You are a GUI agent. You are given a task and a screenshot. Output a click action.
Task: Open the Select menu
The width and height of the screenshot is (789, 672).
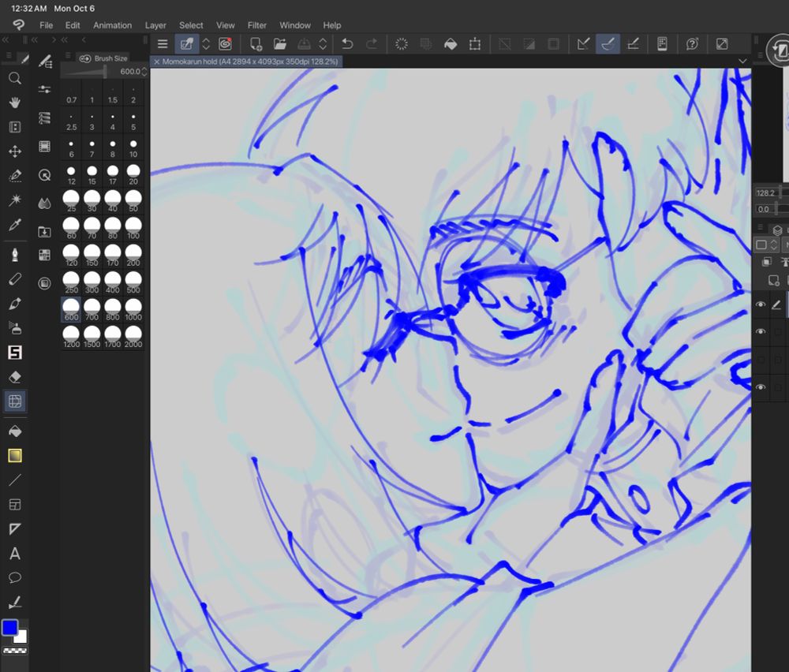[x=191, y=25]
